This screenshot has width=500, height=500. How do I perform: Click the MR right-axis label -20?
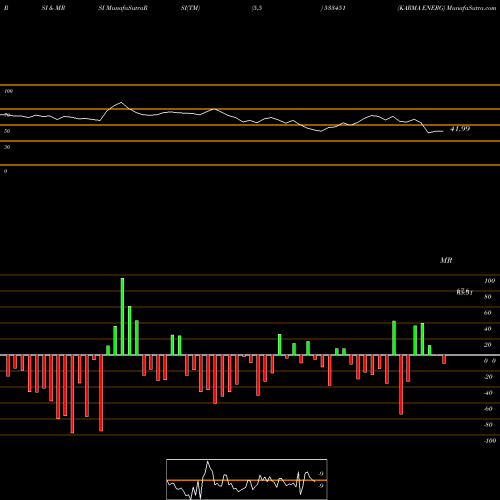(488, 377)
